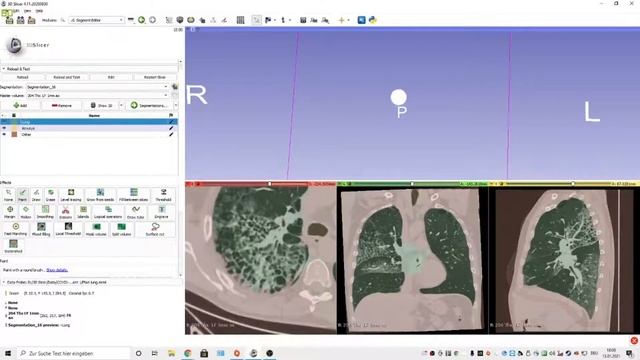Viewport: 640px width, 360px height.
Task: Open Logical operators effect
Action: [108, 212]
